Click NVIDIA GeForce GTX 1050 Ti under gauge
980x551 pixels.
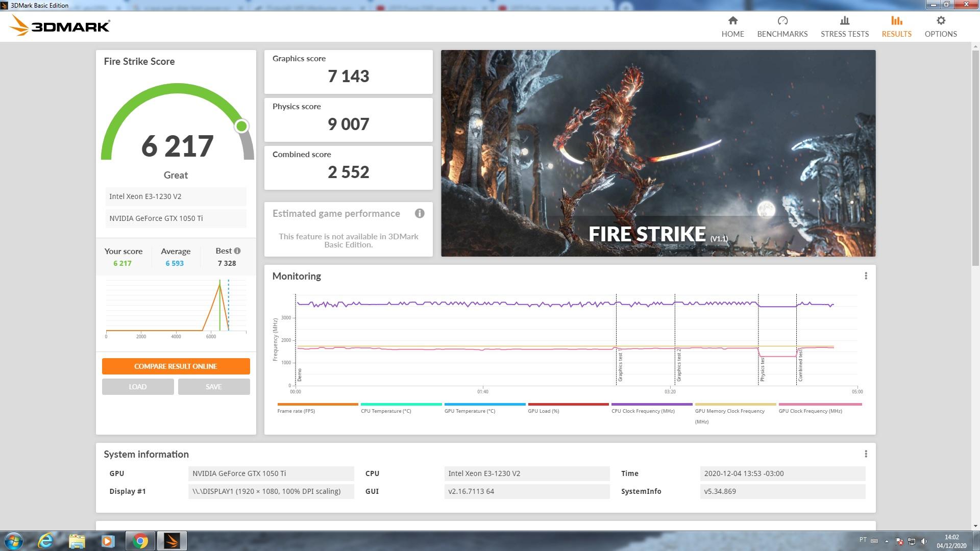[176, 218]
